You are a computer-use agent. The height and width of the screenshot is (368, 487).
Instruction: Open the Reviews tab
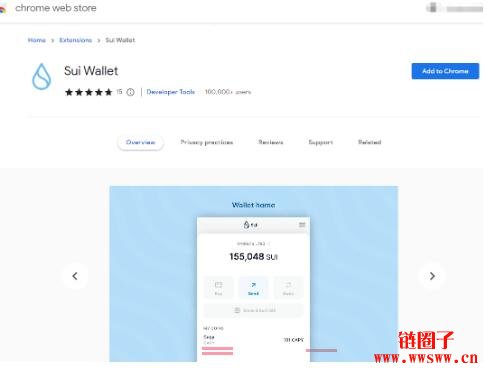tap(271, 142)
